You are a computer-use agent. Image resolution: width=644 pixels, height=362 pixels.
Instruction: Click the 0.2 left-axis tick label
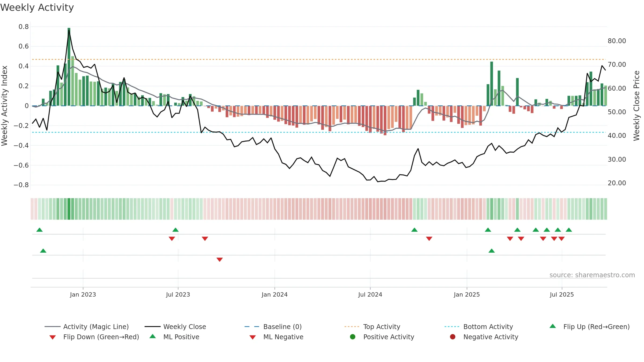pos(24,86)
